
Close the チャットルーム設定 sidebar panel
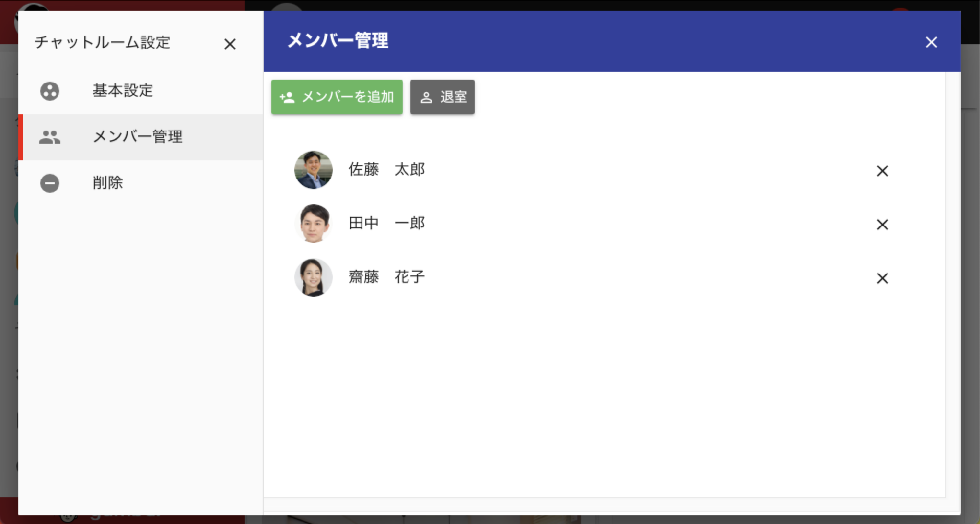click(230, 44)
